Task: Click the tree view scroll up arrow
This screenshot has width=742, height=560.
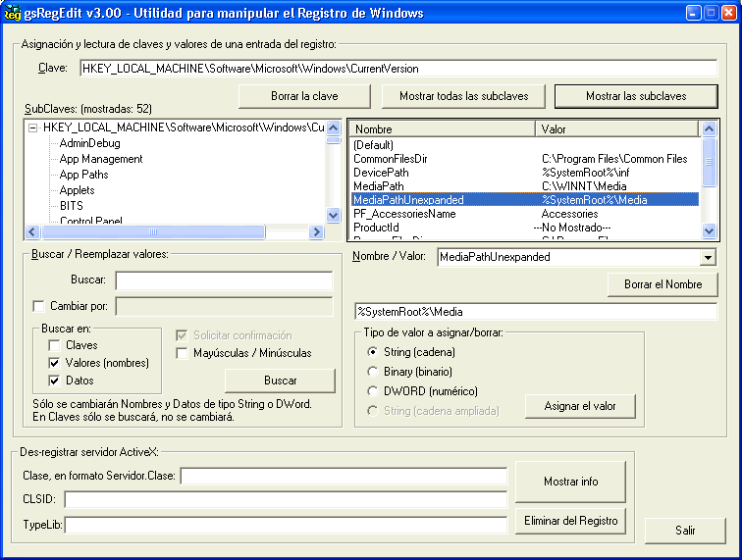Action: pos(333,127)
